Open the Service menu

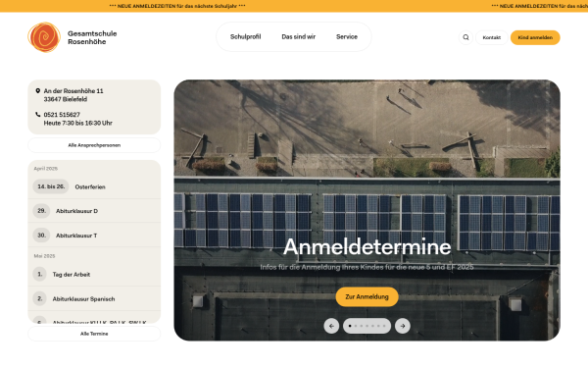tap(347, 37)
